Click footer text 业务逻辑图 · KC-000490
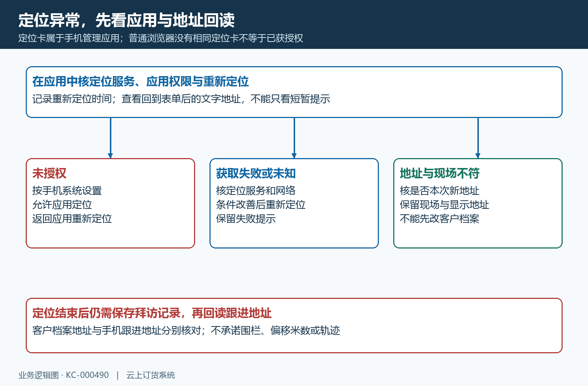 [x=64, y=375]
